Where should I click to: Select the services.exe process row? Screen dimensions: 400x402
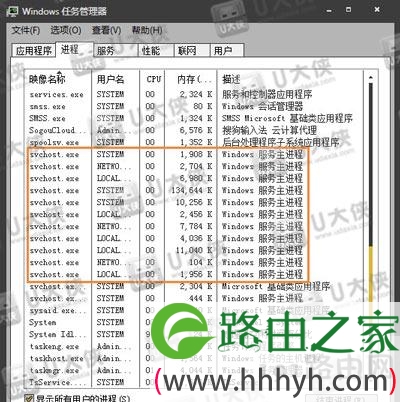(193, 94)
